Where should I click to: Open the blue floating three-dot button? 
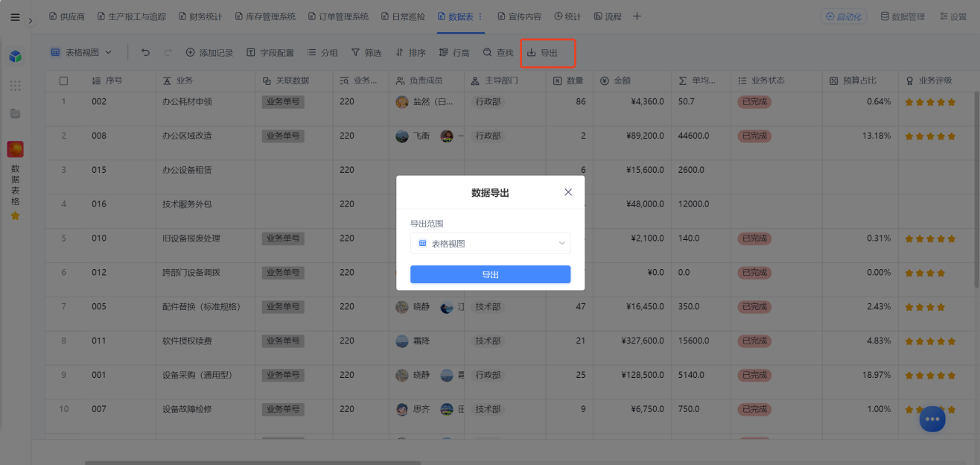[x=932, y=420]
